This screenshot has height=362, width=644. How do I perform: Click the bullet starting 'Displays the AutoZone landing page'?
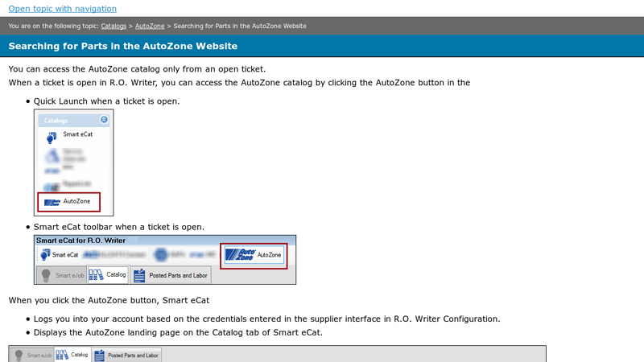point(178,332)
